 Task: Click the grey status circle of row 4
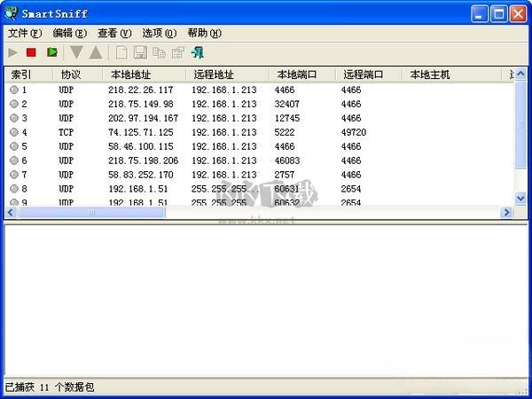14,132
